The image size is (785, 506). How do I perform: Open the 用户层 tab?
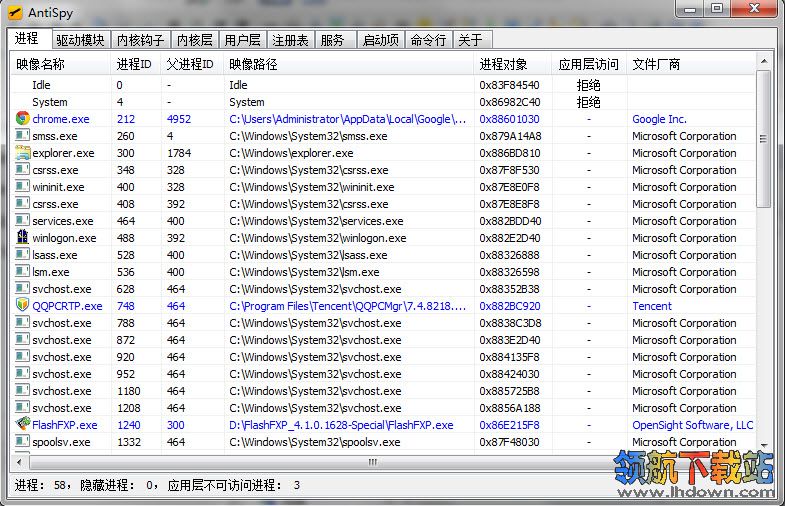(242, 40)
